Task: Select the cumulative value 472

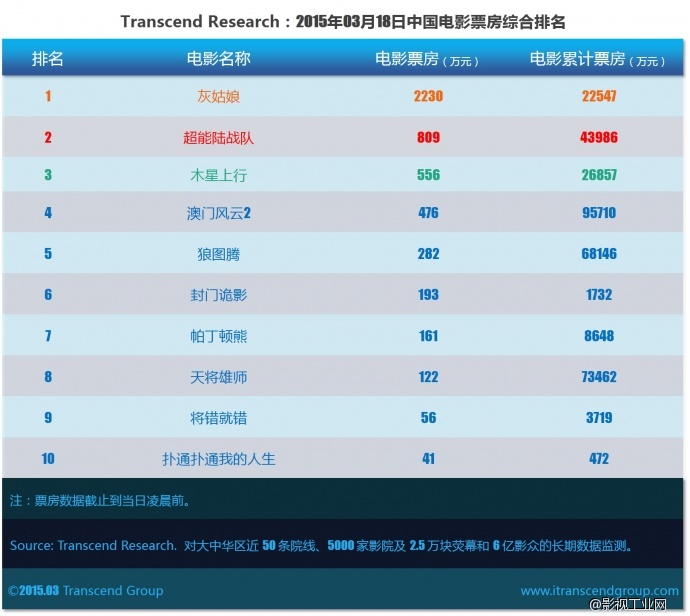Action: coord(599,459)
